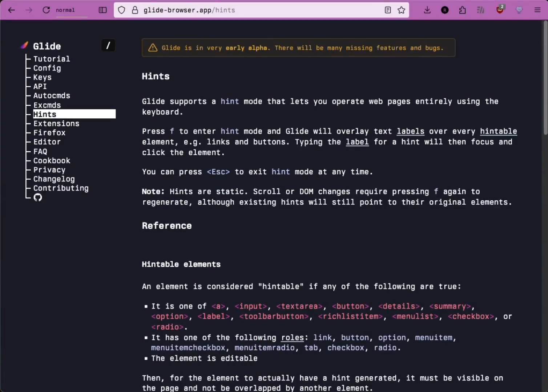548x392 pixels.
Task: View site security lock info
Action: coord(135,10)
